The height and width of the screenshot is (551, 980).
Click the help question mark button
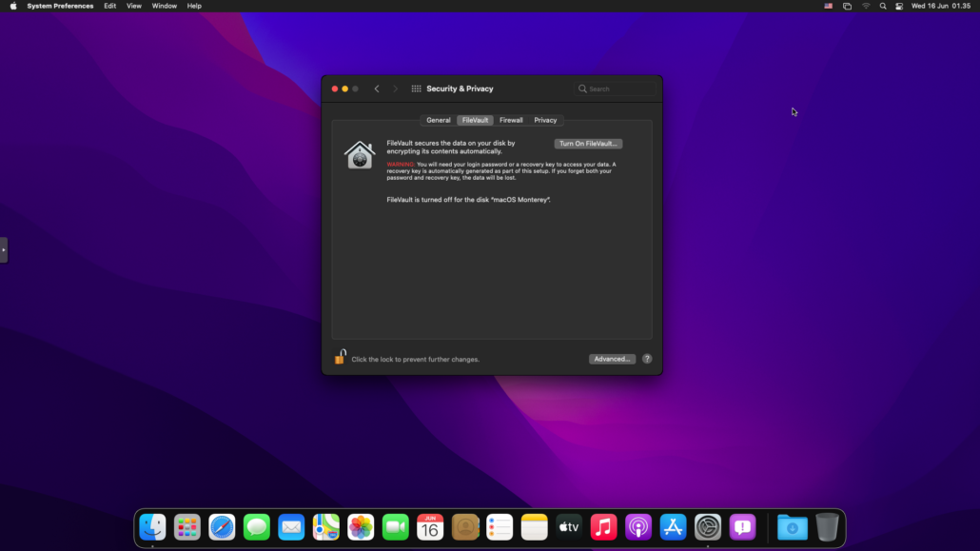click(647, 359)
